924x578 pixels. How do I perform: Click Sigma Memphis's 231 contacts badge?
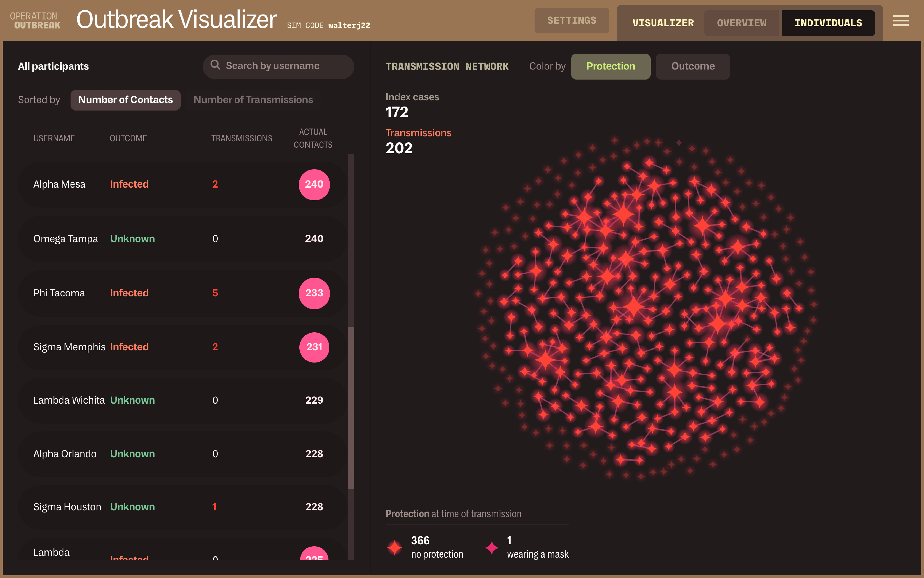click(314, 347)
